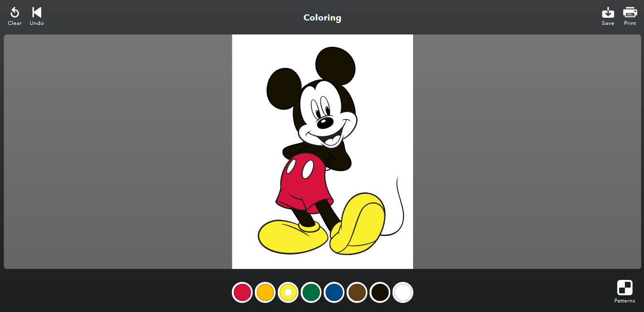This screenshot has height=312, width=644.
Task: Pick the black color swatch
Action: (380, 292)
